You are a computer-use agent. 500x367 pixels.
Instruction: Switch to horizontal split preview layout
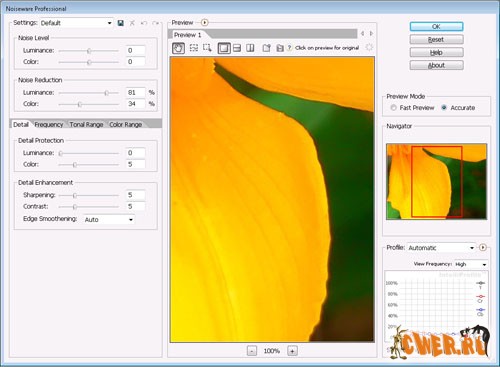point(237,48)
